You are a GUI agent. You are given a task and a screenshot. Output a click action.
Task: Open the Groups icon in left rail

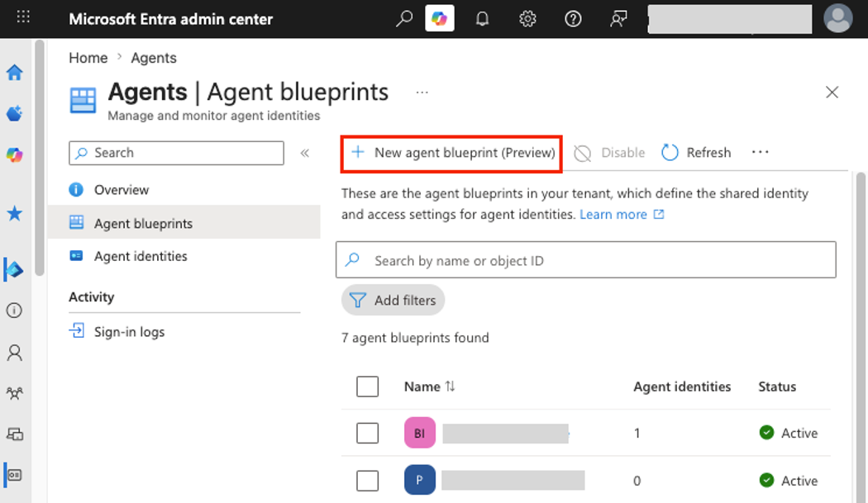click(15, 393)
